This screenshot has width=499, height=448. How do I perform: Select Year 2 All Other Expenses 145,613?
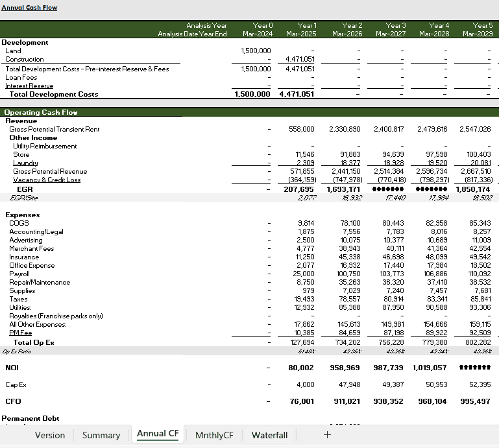pyautogui.click(x=349, y=324)
